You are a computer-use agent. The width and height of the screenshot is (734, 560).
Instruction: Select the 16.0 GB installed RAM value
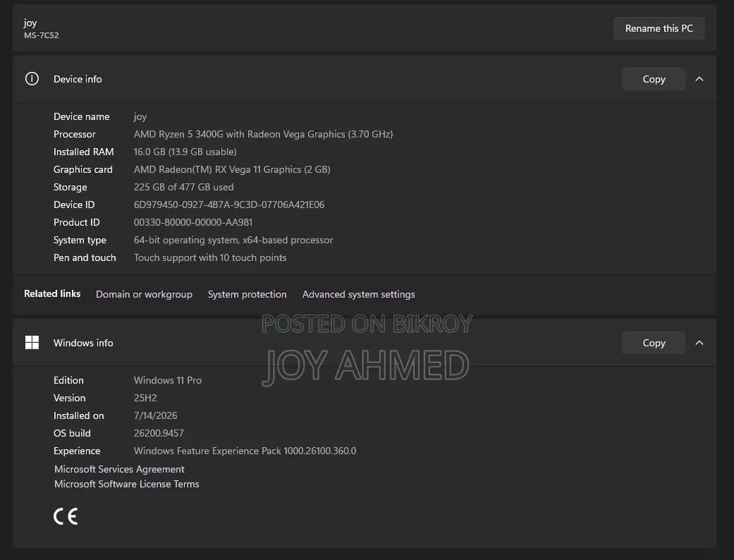pos(185,152)
